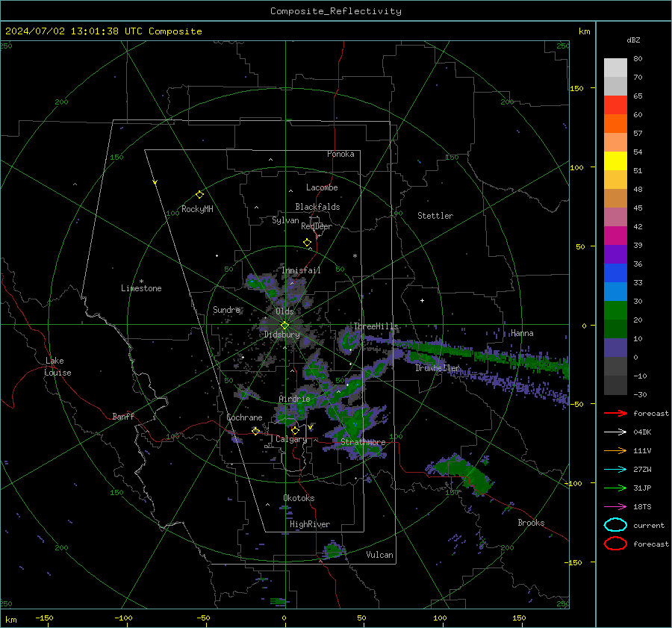This screenshot has height=628, width=672.
Task: Click the yellow diamond marker above Calgary
Action: (x=295, y=430)
